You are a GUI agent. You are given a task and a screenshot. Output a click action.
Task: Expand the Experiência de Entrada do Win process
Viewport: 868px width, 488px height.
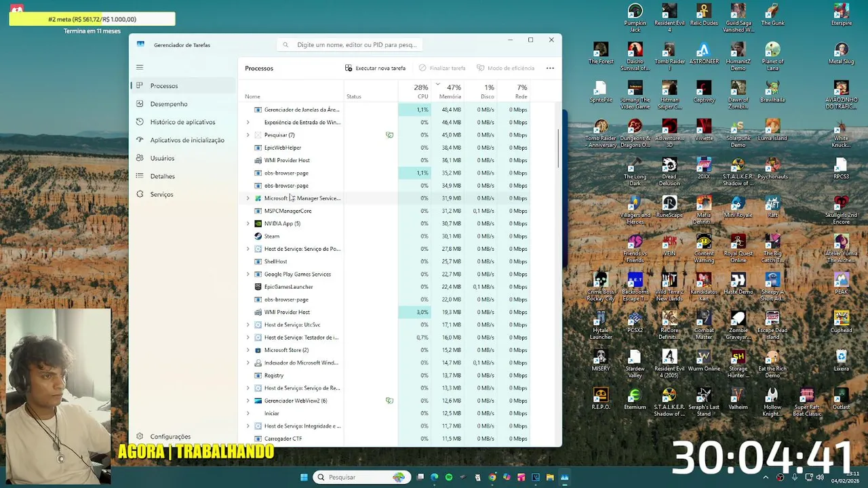pyautogui.click(x=248, y=123)
